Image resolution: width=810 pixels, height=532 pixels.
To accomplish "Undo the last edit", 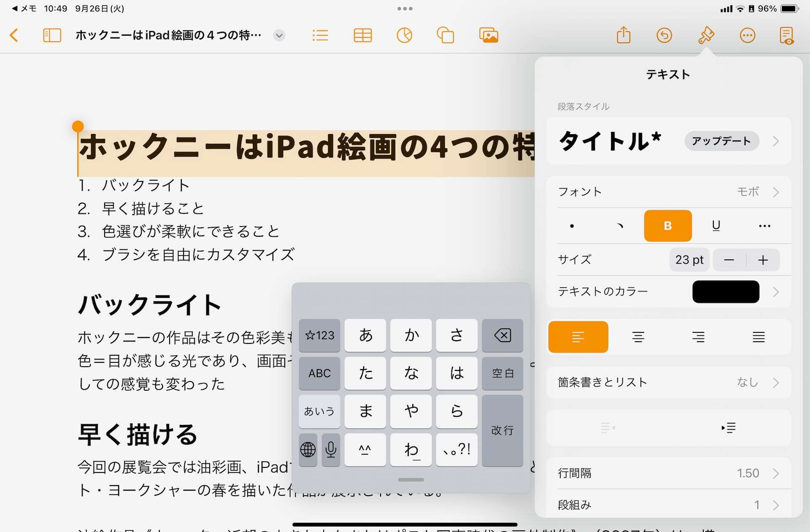I will click(663, 35).
